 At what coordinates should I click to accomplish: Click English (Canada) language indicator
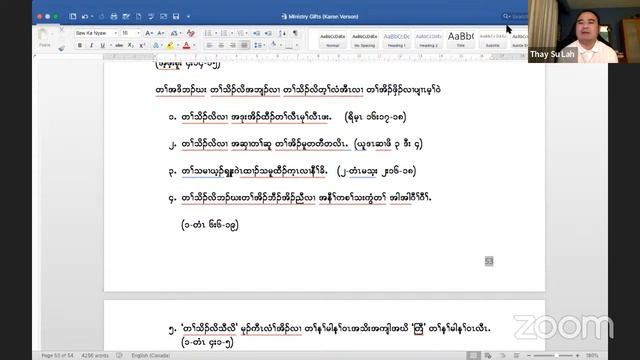(x=150, y=356)
